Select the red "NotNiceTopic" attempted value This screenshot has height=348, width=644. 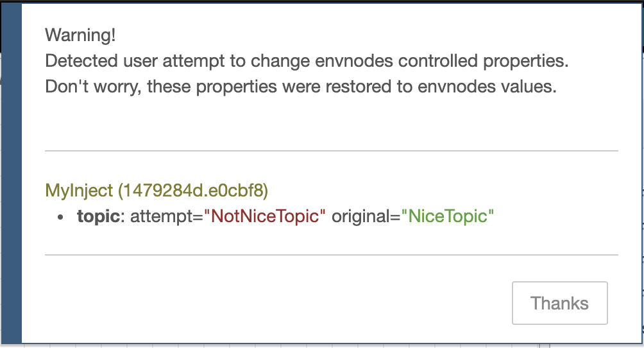coord(264,216)
